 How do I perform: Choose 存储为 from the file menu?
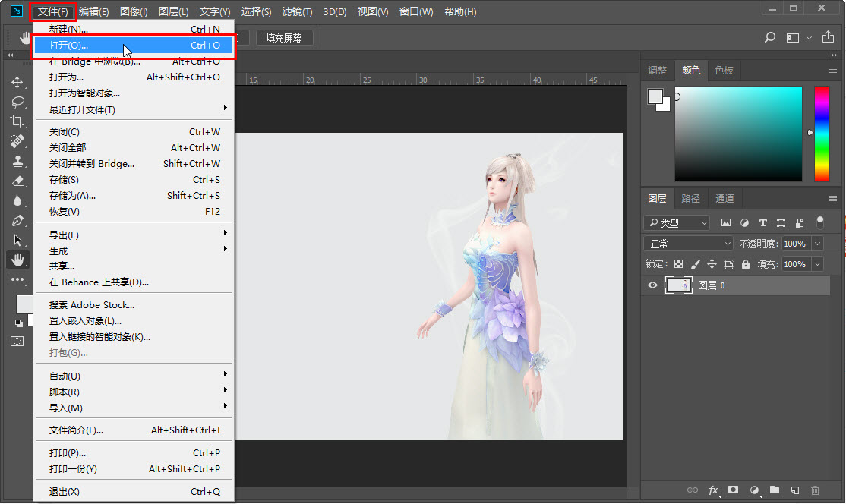click(134, 196)
